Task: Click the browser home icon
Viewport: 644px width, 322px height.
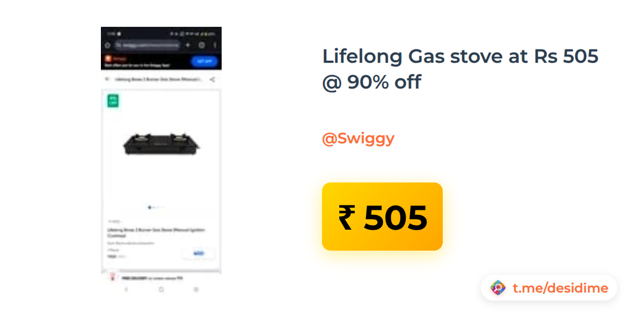Action: 107,46
